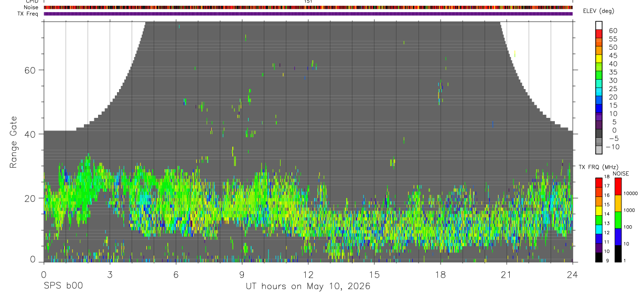Image resolution: width=644 pixels, height=297 pixels.
Task: Click the purple TX Freq strip above the plot
Action: click(308, 14)
